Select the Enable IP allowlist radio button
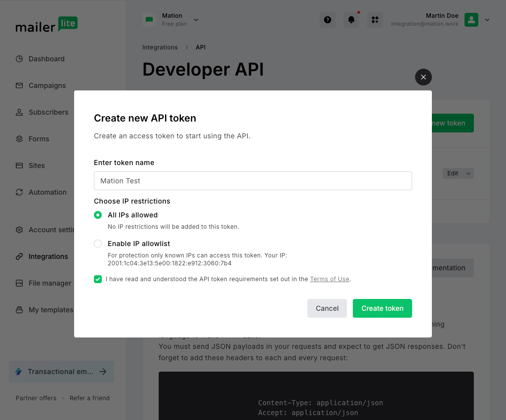The width and height of the screenshot is (506, 420). (98, 244)
